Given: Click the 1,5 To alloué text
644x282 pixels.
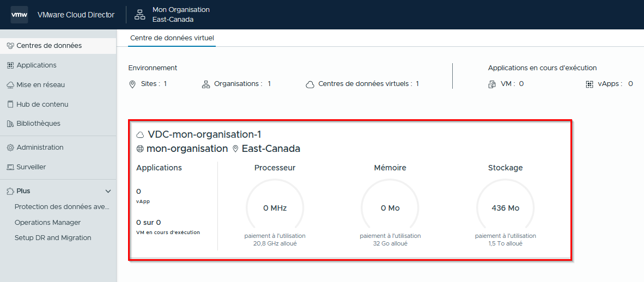Looking at the screenshot, I should (505, 243).
